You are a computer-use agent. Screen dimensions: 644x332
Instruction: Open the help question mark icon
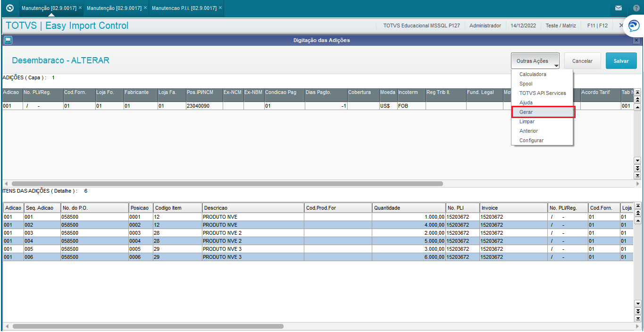636,9
